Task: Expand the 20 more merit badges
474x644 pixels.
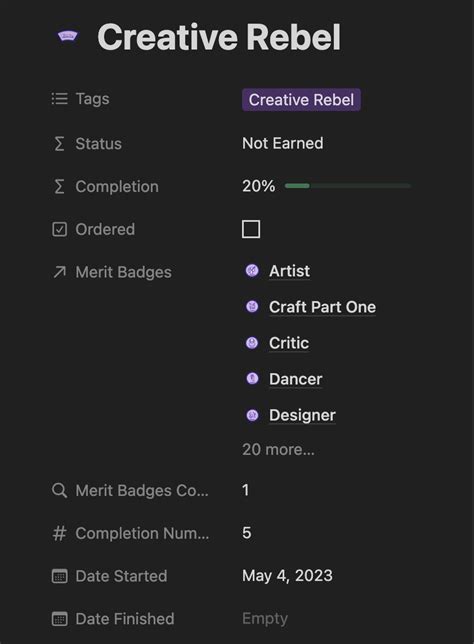Action: tap(278, 449)
